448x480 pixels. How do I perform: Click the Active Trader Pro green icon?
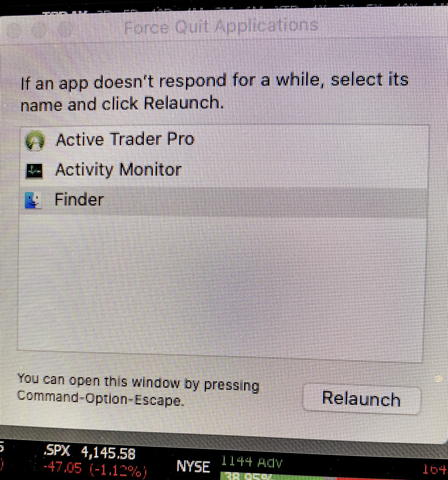coord(35,141)
